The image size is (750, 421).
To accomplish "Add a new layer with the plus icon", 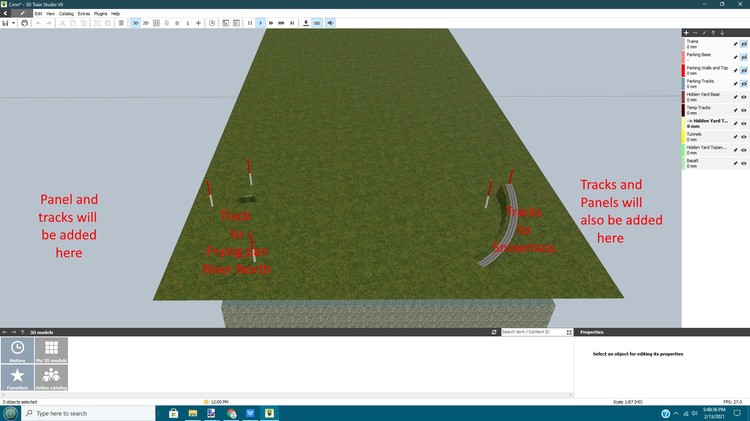I will [x=686, y=33].
